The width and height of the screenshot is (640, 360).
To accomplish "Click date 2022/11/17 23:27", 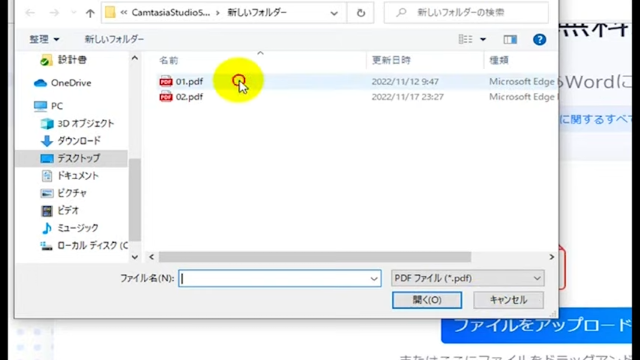I will tap(407, 97).
